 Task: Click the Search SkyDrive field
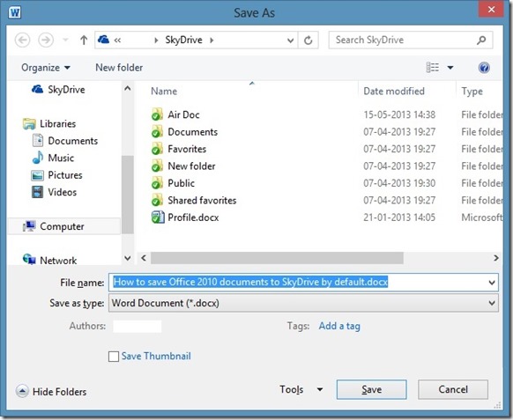pos(411,40)
